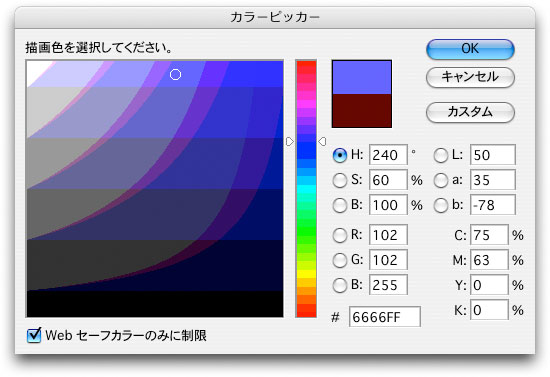This screenshot has height=377, width=550.
Task: Click the M field showing 63
Action: (489, 260)
